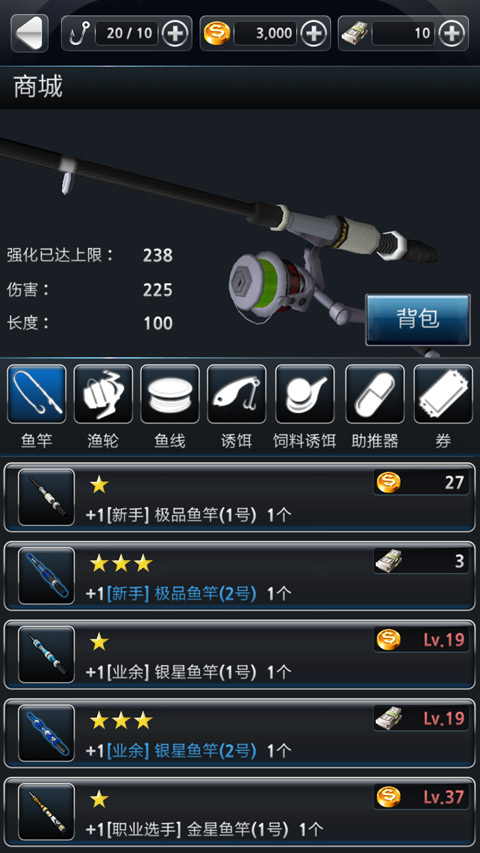The height and width of the screenshot is (853, 480).
Task: Go back with the white arrow
Action: (29, 33)
